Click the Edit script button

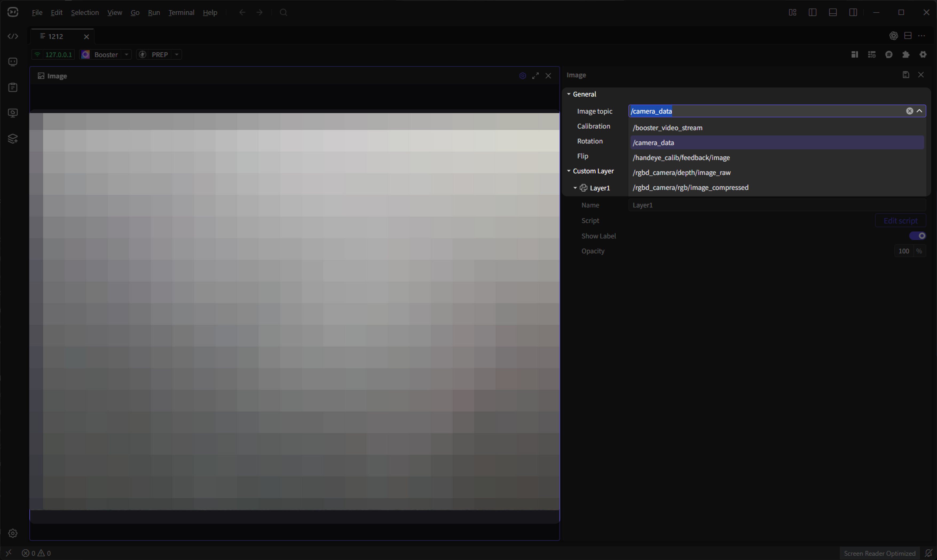tap(900, 221)
